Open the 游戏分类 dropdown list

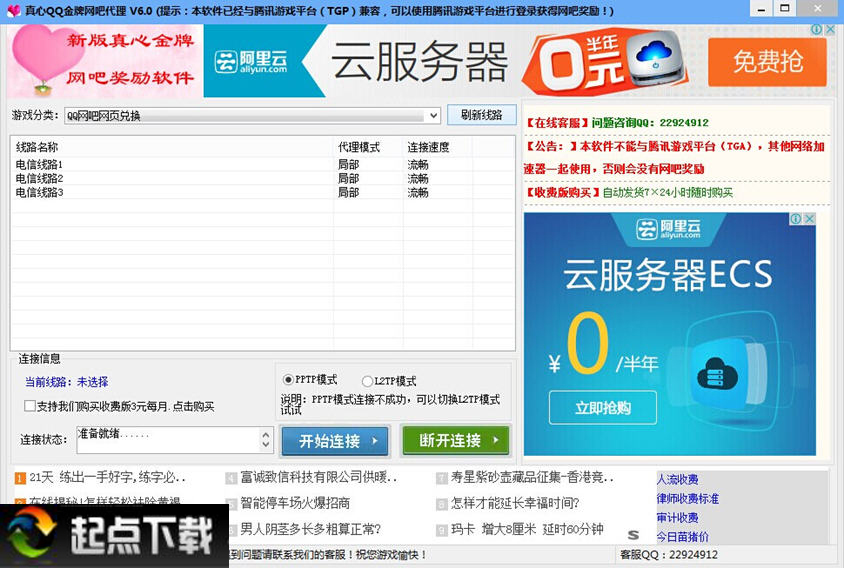click(433, 116)
